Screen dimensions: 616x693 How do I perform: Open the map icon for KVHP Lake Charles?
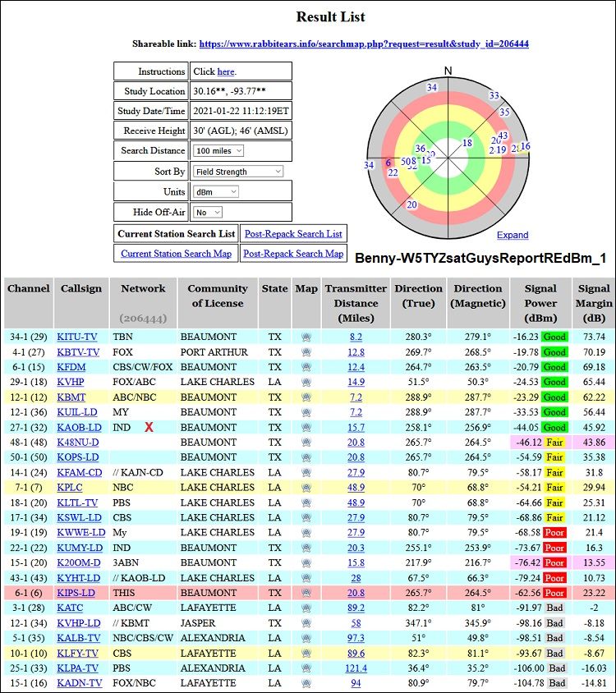pos(306,383)
